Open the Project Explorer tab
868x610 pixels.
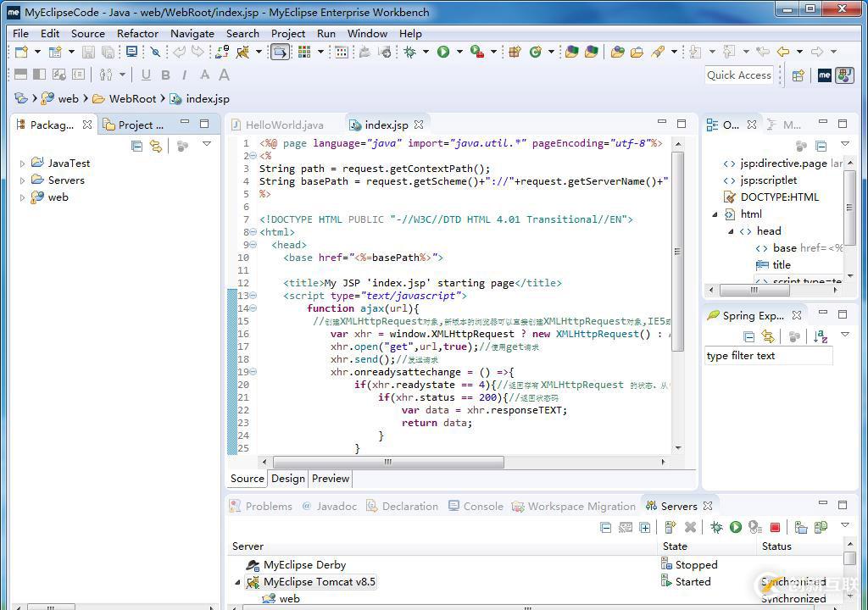pos(134,125)
